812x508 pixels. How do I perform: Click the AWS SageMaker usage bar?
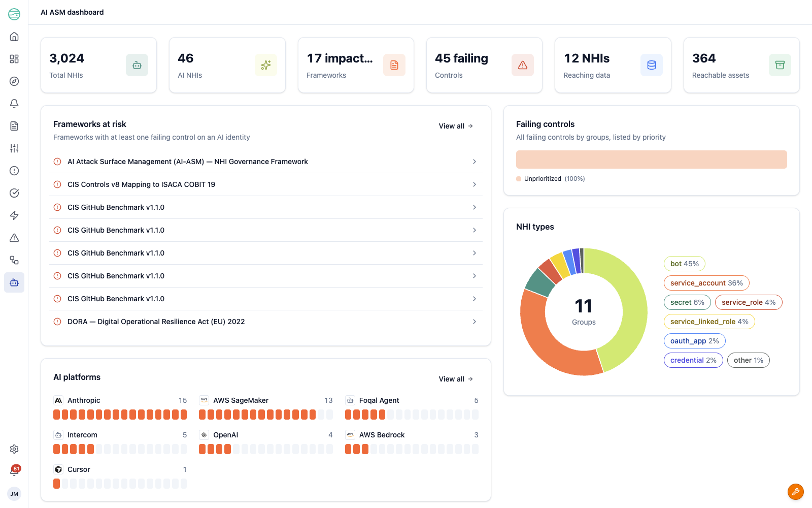point(266,415)
